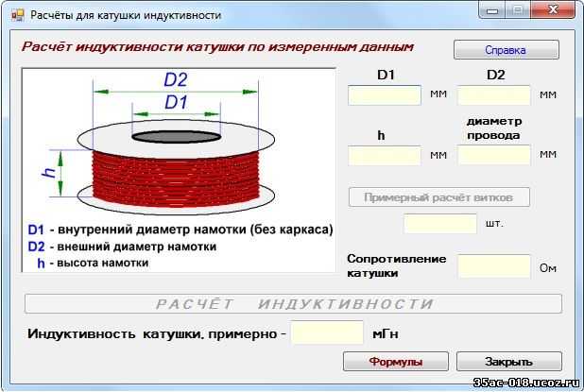Click the text 'внешний диаметр намотки'
The width and height of the screenshot is (584, 392).
(137, 247)
